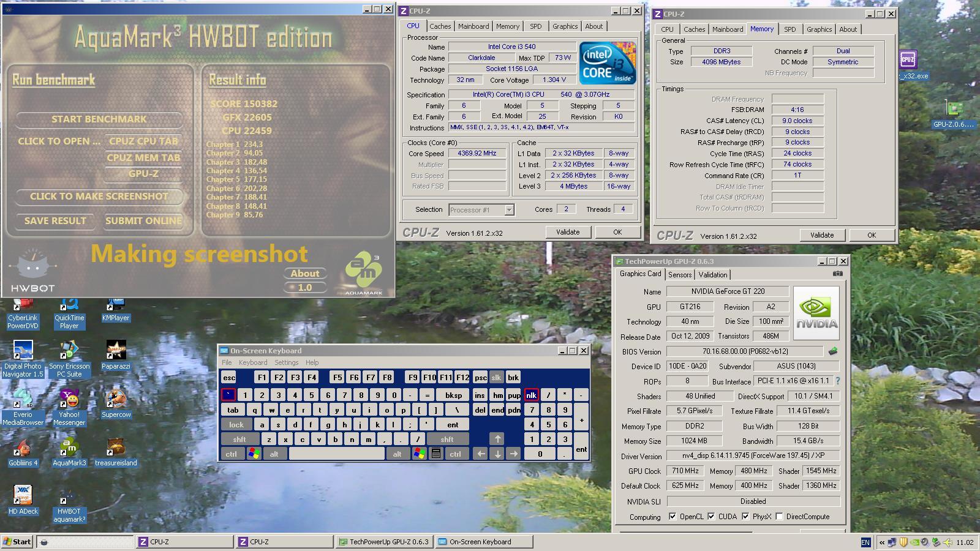
Task: Launch Yahoo! Messenger desktop icon
Action: pos(69,408)
